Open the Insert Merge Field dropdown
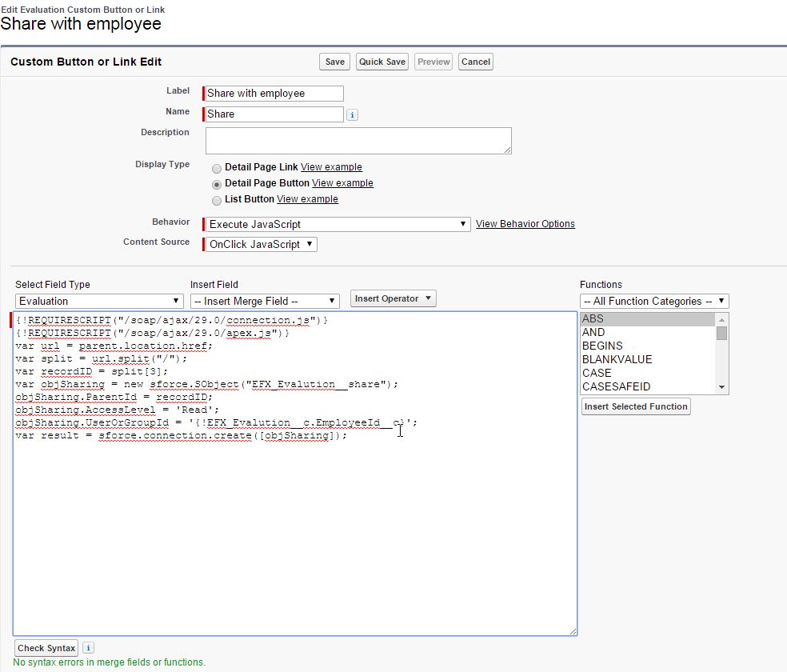 point(265,302)
